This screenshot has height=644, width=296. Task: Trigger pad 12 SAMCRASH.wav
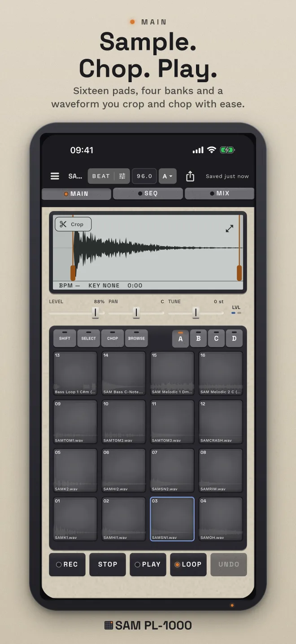221,422
